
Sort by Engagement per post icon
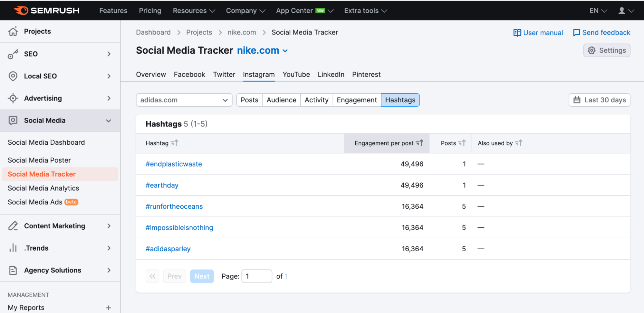coord(419,143)
